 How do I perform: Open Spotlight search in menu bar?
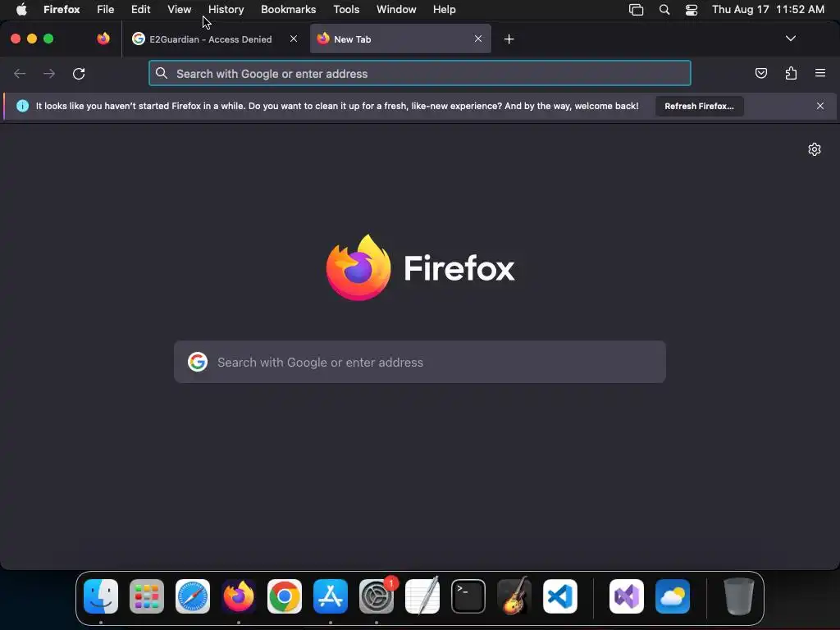(x=664, y=10)
